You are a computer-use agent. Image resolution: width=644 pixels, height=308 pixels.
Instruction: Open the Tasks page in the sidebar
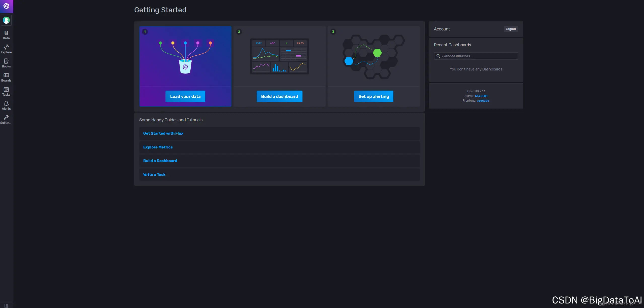pyautogui.click(x=6, y=91)
